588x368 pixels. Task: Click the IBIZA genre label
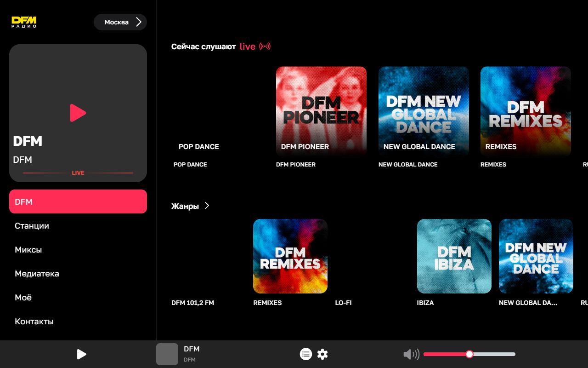tap(425, 303)
